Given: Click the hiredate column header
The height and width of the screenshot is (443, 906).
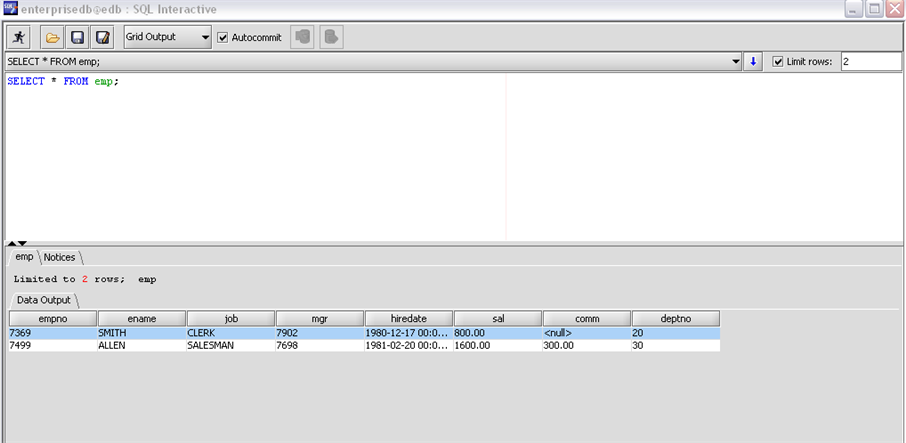Looking at the screenshot, I should (409, 319).
